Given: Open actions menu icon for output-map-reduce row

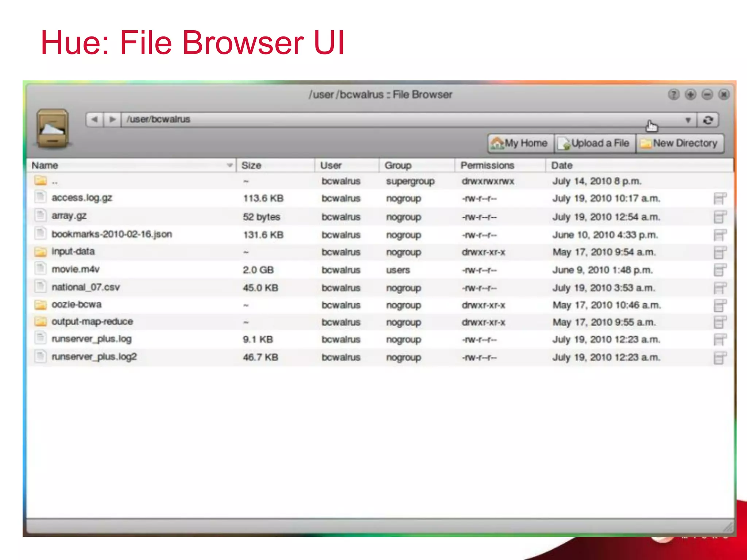Looking at the screenshot, I should (720, 322).
